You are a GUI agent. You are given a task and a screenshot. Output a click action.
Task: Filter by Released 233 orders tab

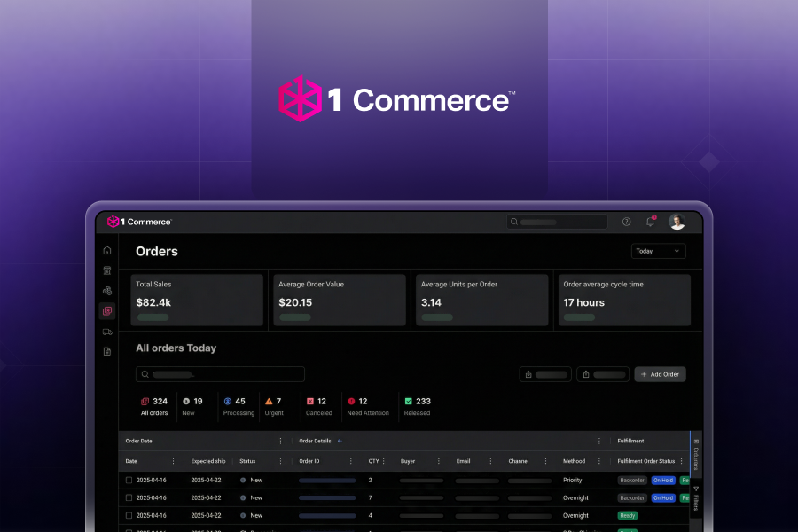(x=418, y=407)
